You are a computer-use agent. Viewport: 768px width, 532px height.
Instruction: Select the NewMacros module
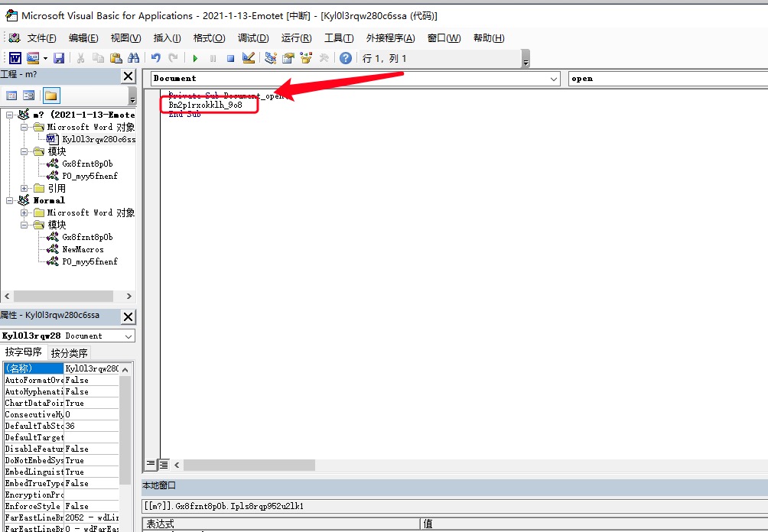coord(83,250)
